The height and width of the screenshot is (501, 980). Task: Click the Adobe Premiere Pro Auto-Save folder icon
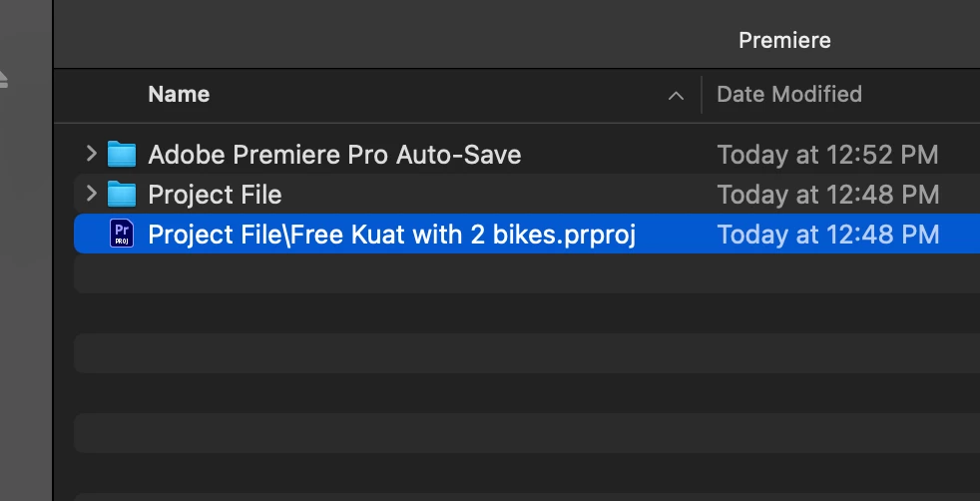coord(122,155)
